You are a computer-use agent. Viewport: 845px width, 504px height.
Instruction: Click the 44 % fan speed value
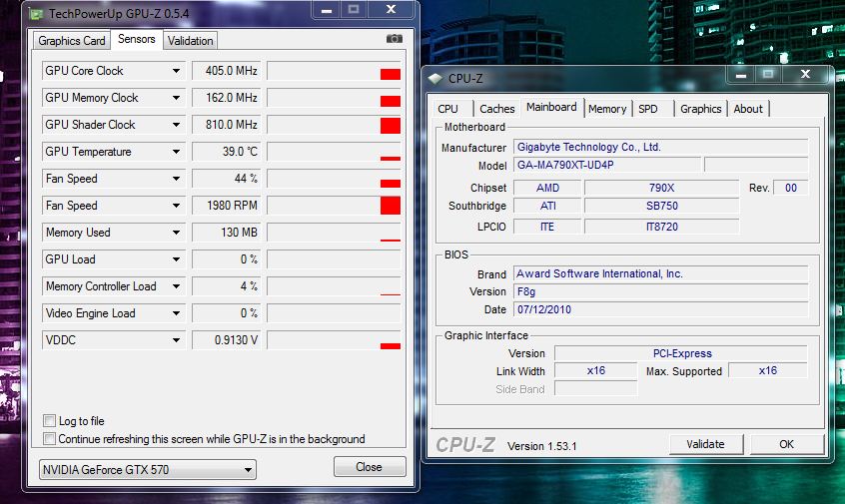227,179
